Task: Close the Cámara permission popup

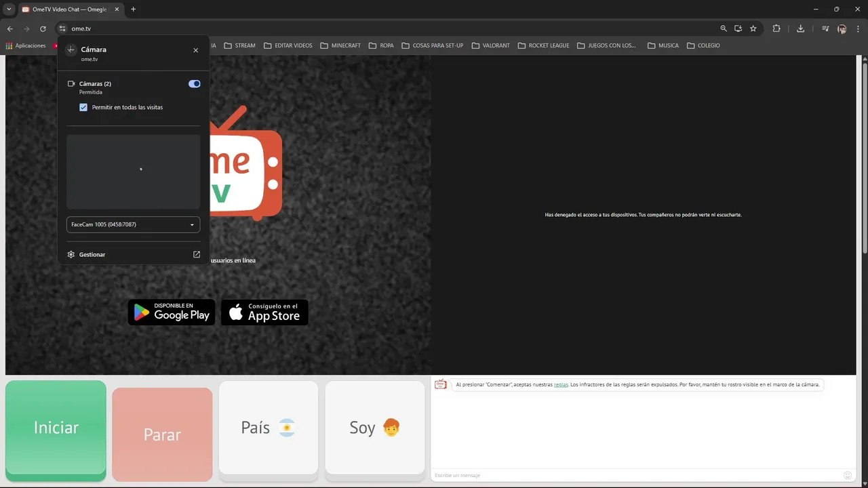Action: point(196,50)
